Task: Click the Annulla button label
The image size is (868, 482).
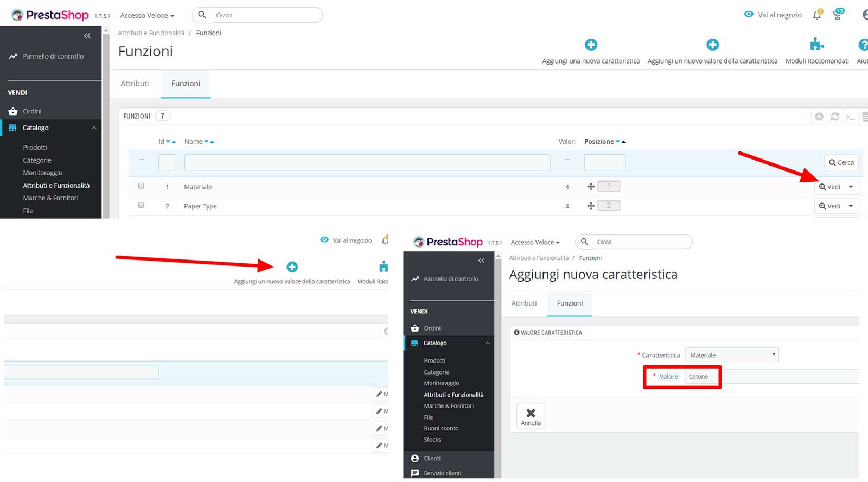Action: (531, 423)
